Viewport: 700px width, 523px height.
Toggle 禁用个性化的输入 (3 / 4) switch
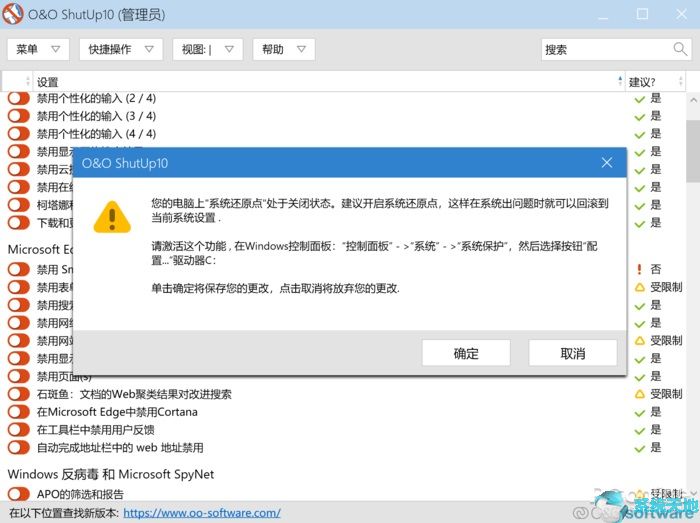tap(19, 116)
